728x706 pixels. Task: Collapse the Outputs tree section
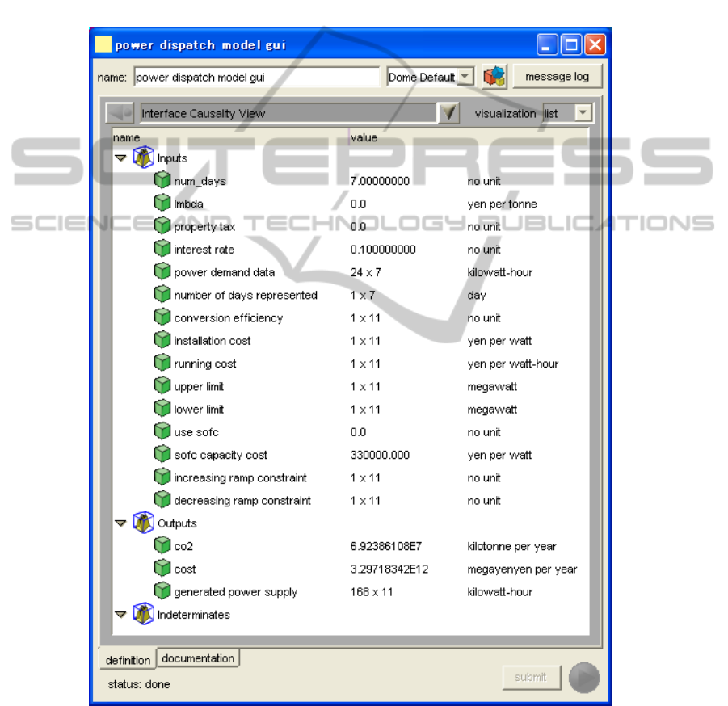click(x=120, y=524)
